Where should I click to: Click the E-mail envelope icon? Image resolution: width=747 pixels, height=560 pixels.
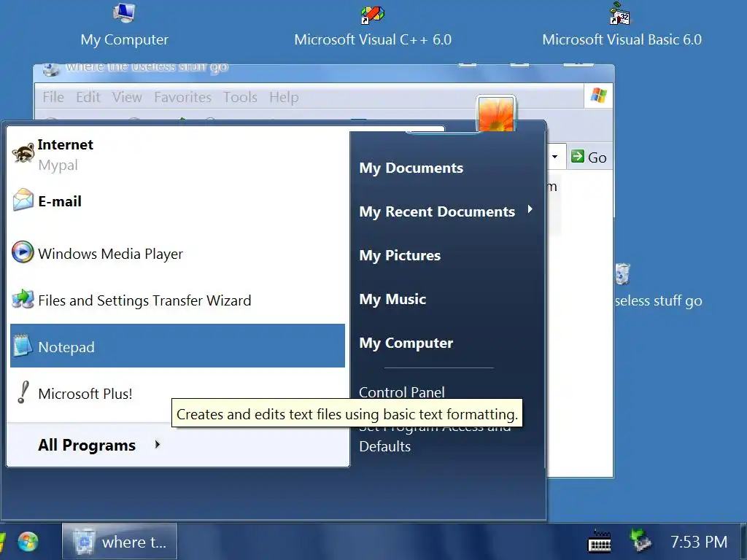pyautogui.click(x=23, y=200)
